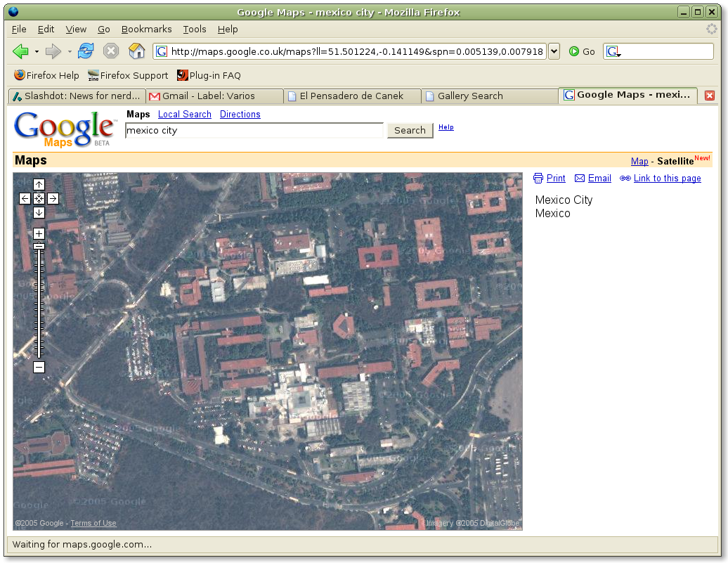The height and width of the screenshot is (563, 728).
Task: Close the current tab with red X
Action: 710,96
